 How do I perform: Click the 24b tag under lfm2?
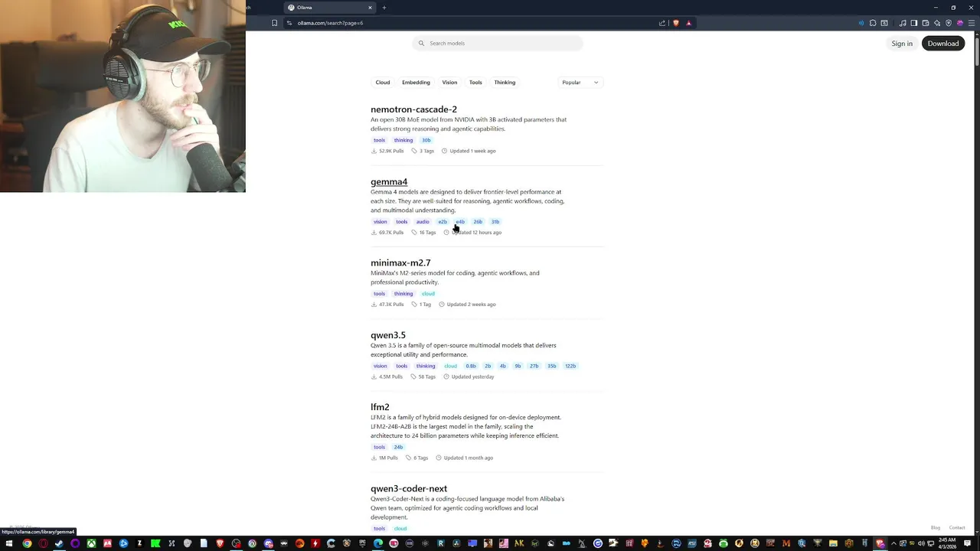tap(398, 447)
